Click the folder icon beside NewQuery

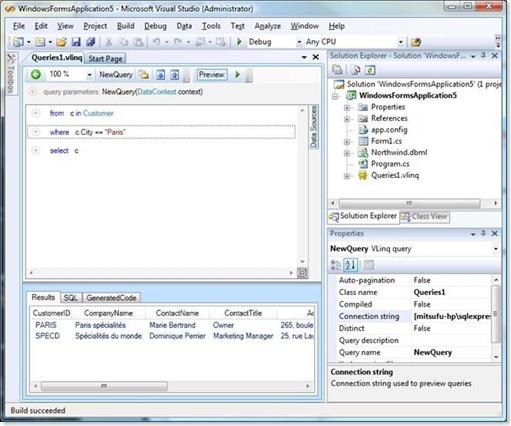[x=144, y=75]
